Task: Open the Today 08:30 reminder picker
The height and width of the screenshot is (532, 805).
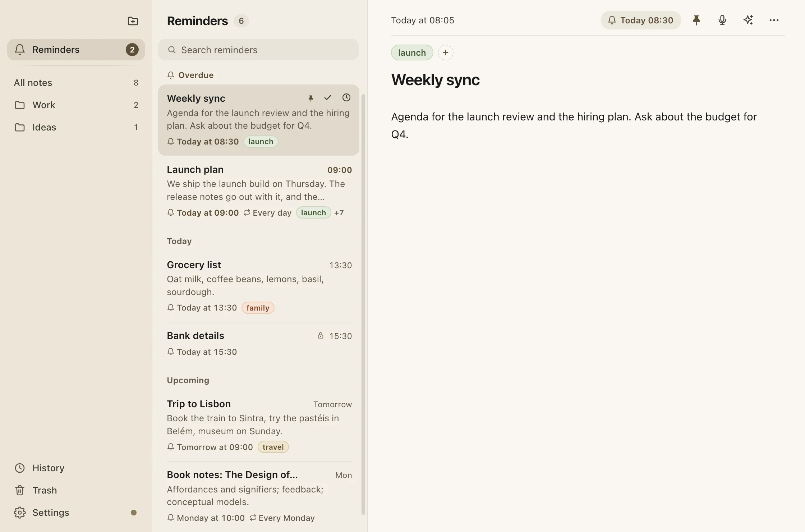Action: pyautogui.click(x=641, y=20)
